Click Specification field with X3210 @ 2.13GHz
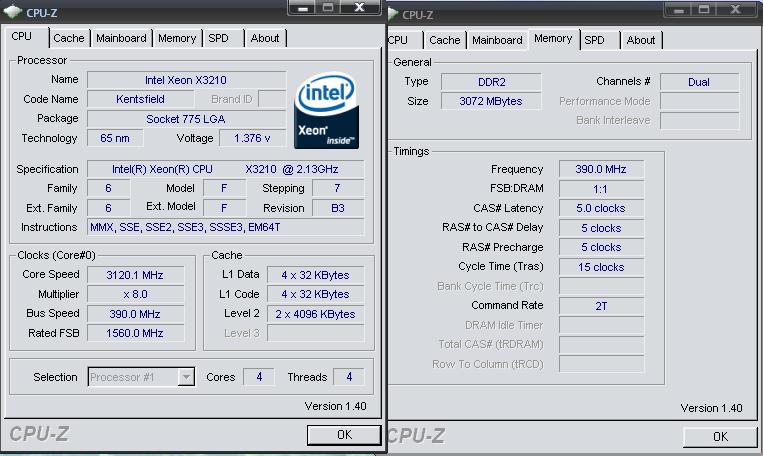This screenshot has height=456, width=763. tap(225, 169)
